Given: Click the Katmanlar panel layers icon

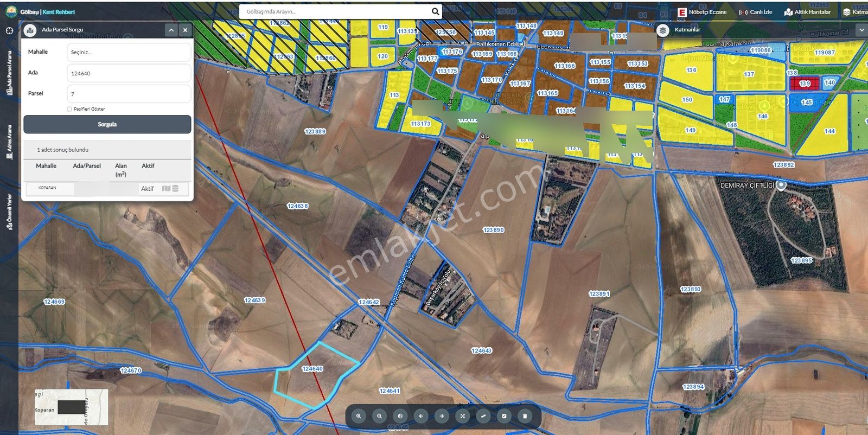Looking at the screenshot, I should (x=662, y=30).
